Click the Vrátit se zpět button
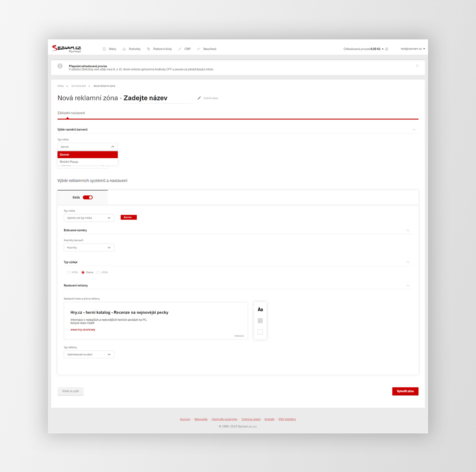Viewport: 476px width, 472px height. 70,391
